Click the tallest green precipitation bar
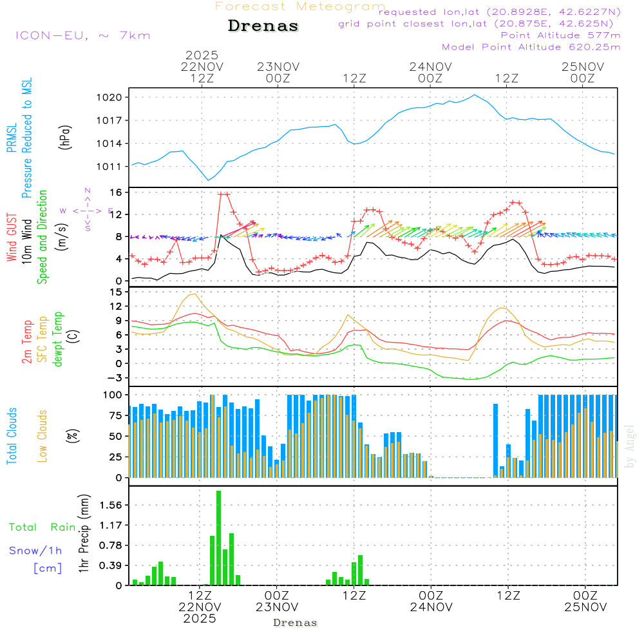The image size is (644, 644). click(219, 538)
